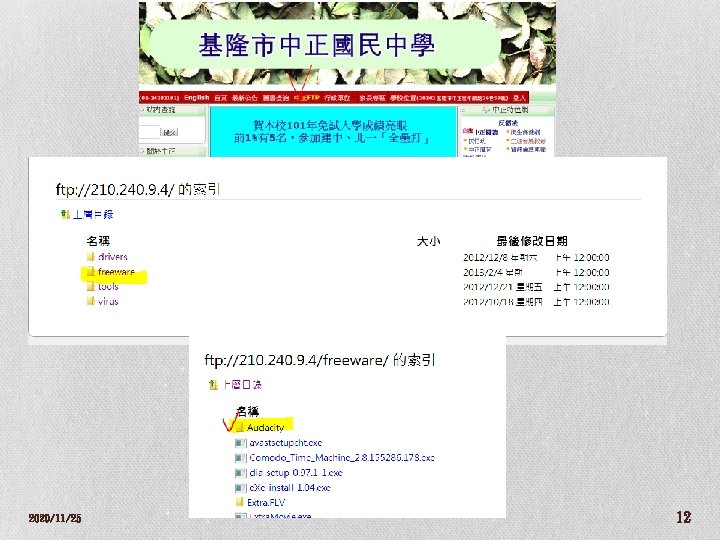Image resolution: width=720 pixels, height=540 pixels.
Task: Open the freeware directory link
Action: point(116,272)
